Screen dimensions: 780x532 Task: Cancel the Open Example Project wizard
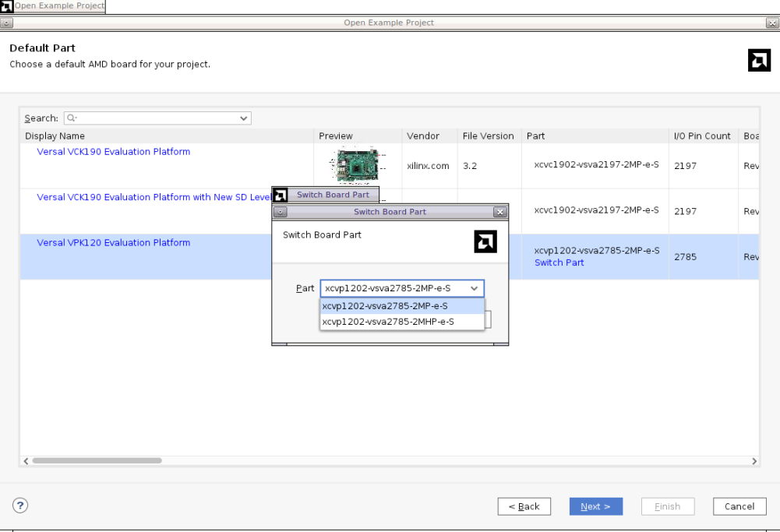click(x=739, y=506)
